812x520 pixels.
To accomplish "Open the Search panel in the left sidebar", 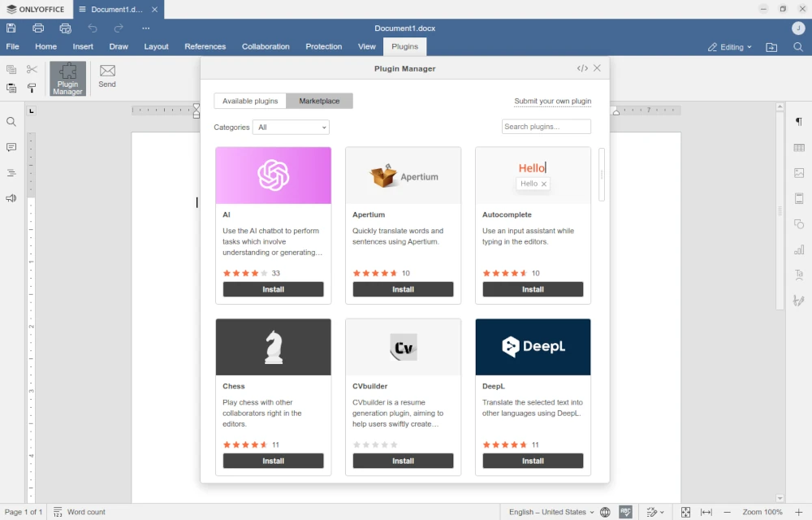I will 11,122.
